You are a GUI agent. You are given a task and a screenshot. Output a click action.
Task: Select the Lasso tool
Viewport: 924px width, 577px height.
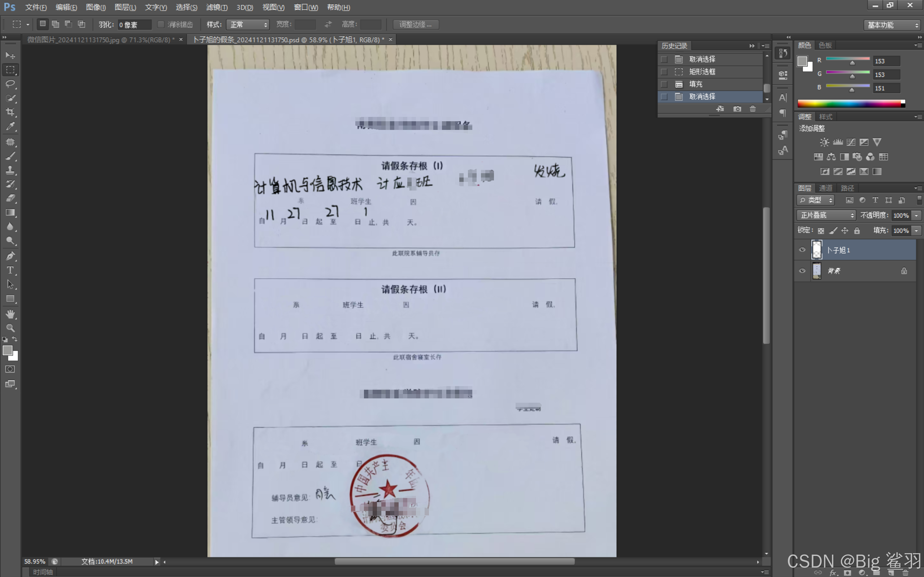(x=10, y=84)
